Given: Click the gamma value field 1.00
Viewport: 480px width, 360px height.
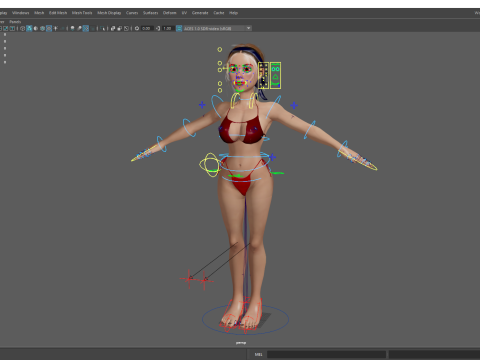Looking at the screenshot, I should point(168,29).
